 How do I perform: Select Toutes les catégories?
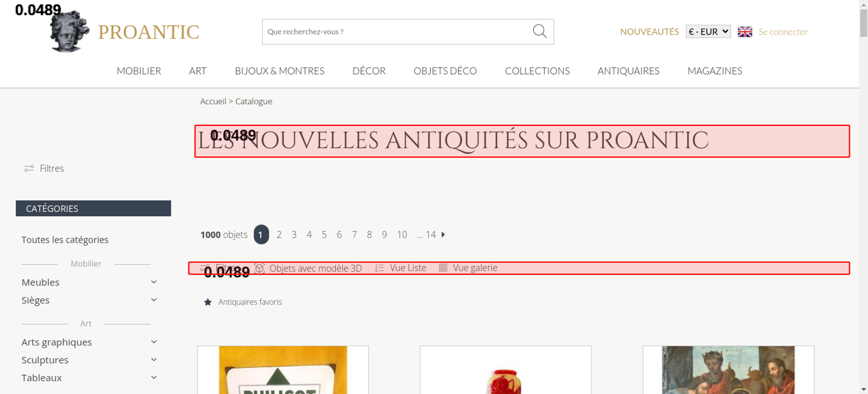click(x=65, y=240)
